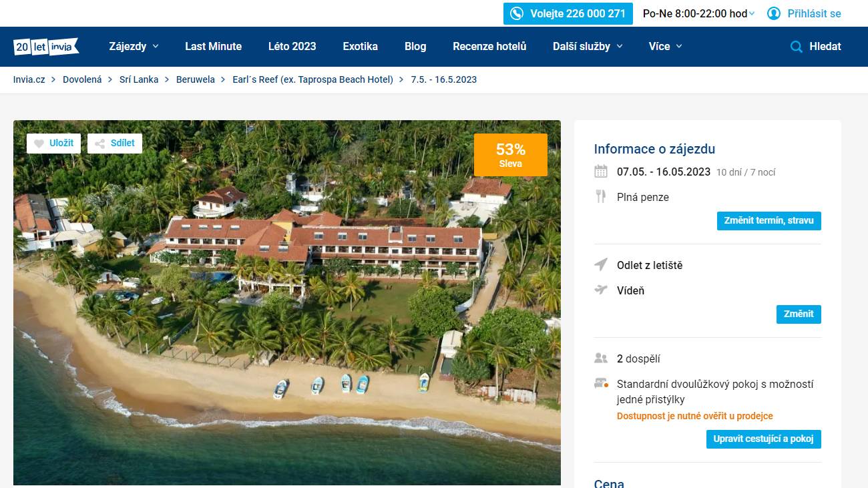Expand the Více menu
Image resolution: width=868 pixels, height=488 pixels.
click(x=666, y=47)
